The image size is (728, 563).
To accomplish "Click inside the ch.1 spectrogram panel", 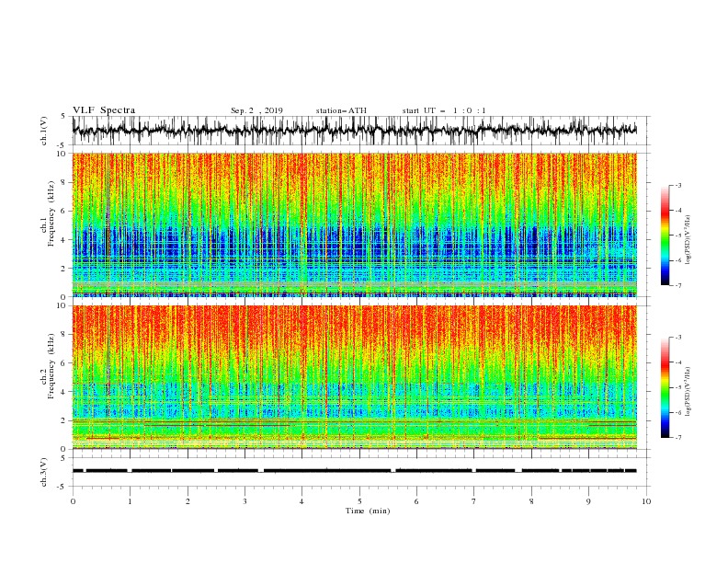I will click(x=354, y=224).
